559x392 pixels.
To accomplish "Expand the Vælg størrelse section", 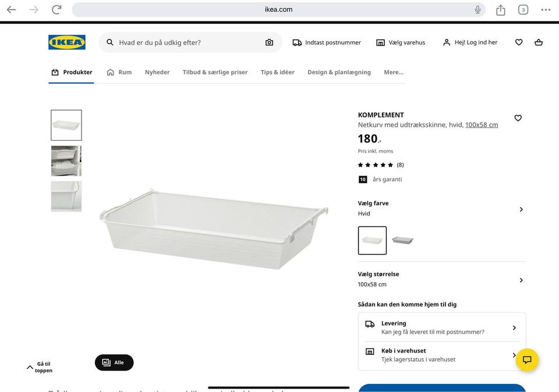I will click(x=521, y=280).
